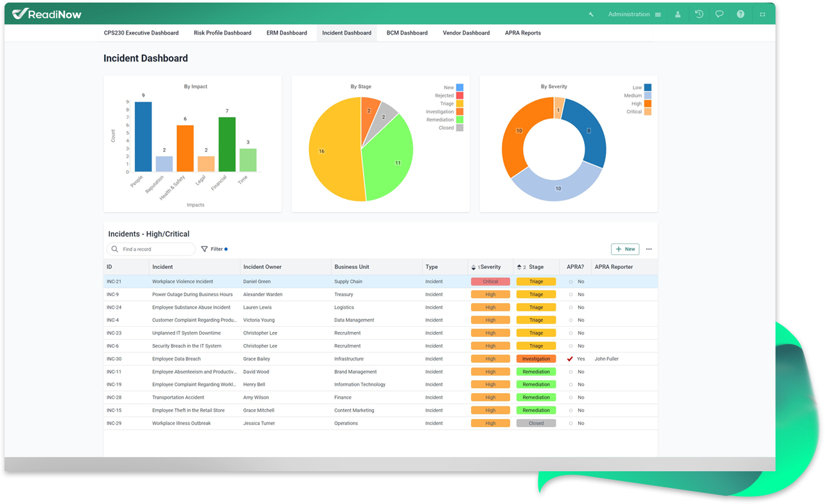Click the ID column header

[x=127, y=267]
